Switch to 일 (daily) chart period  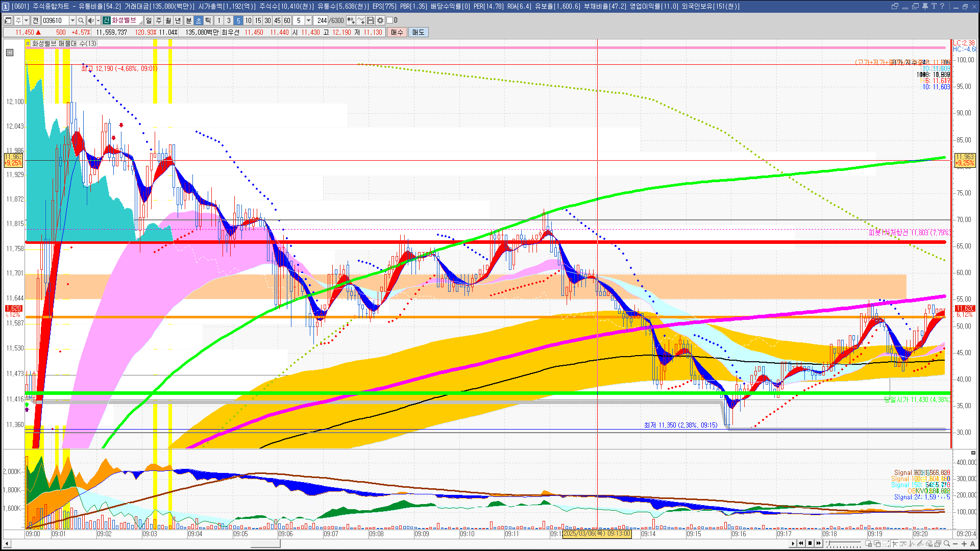[149, 20]
